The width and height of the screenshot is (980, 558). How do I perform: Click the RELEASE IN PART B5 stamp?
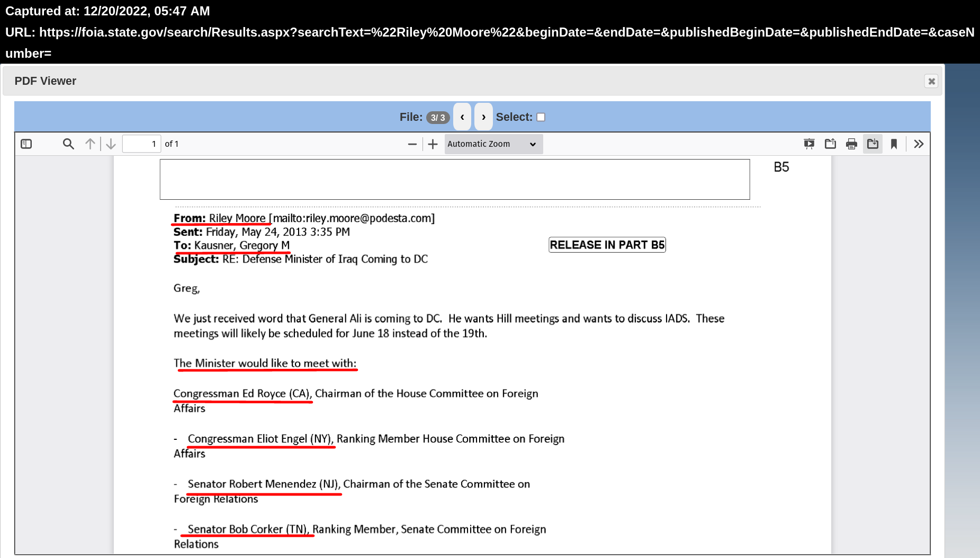(x=607, y=245)
